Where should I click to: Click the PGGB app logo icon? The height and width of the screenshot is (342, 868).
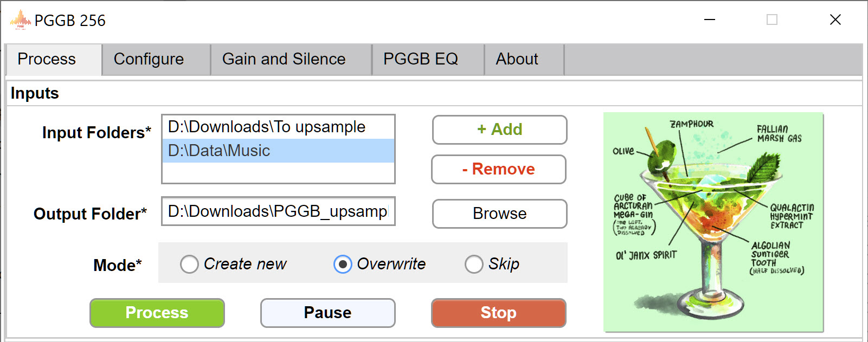[21, 20]
